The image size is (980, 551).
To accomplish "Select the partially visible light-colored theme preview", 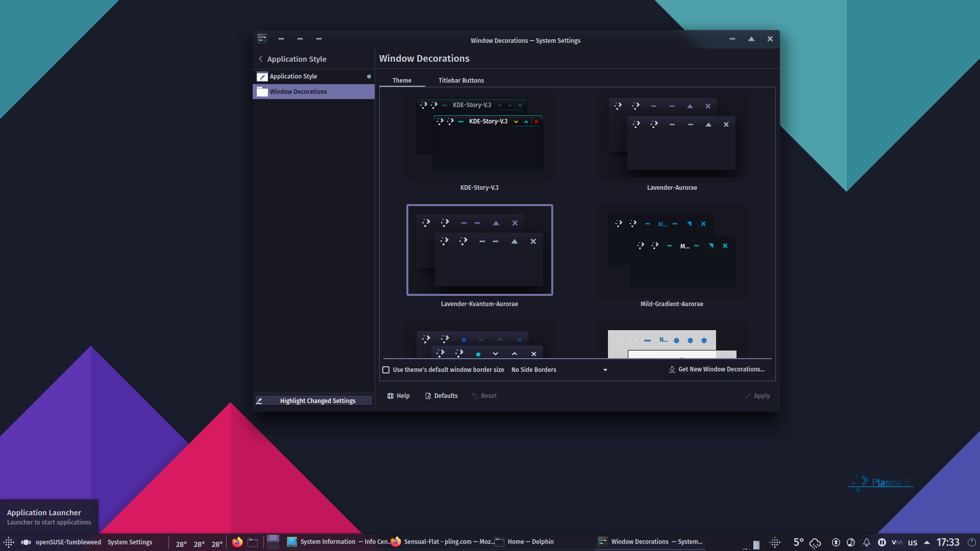I will (672, 341).
